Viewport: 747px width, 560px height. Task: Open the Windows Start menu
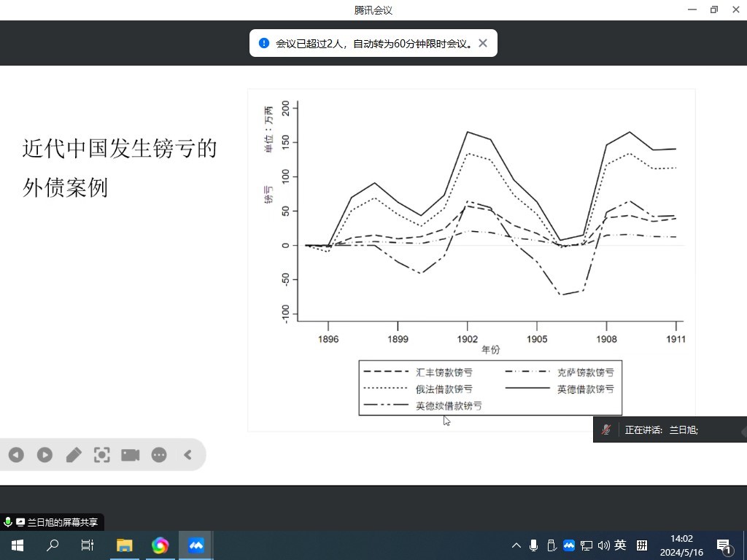18,545
